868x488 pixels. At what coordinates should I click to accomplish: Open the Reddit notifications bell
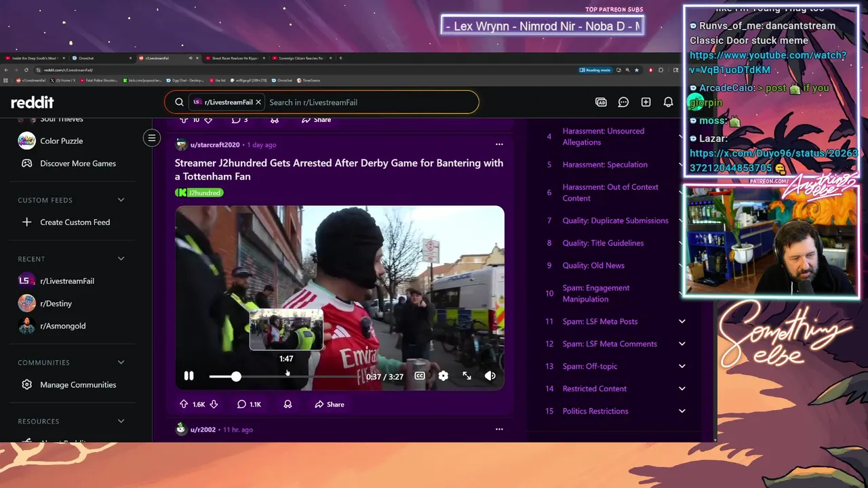(x=668, y=102)
